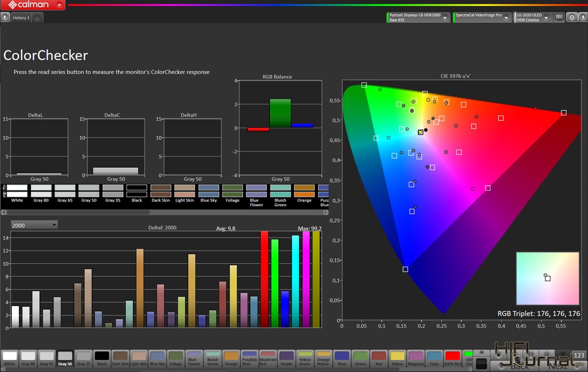
Task: Choose the Orange Yellow pattern in bottom bar
Action: tap(323, 358)
